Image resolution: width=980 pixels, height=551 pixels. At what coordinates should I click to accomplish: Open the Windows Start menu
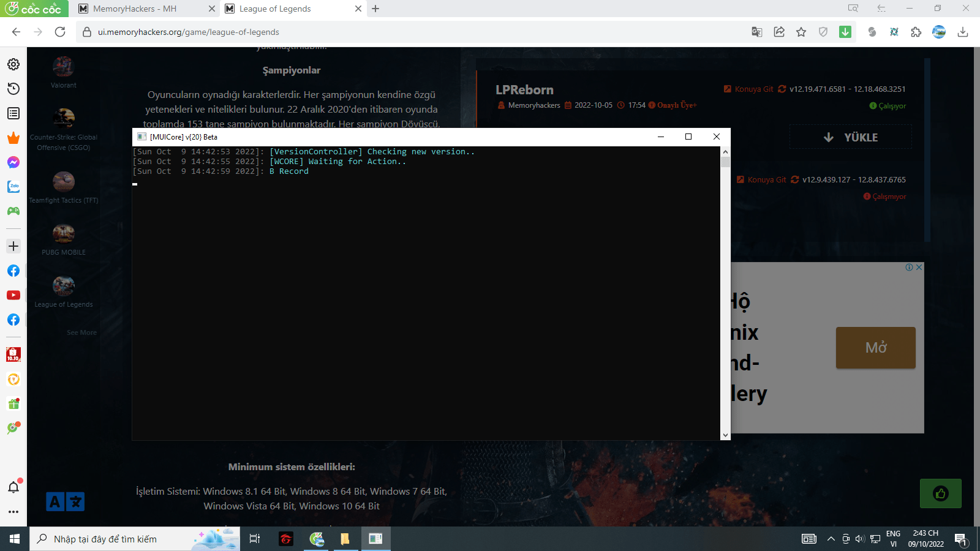coord(15,539)
